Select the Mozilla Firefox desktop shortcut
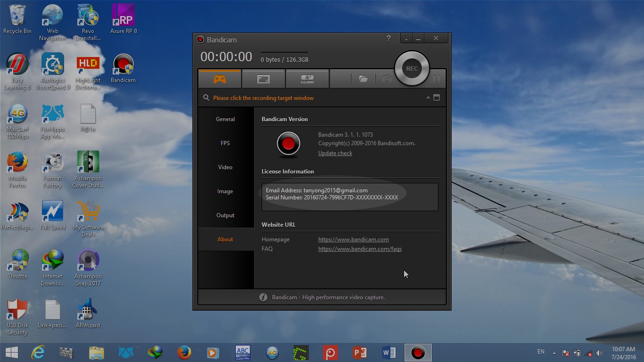 [x=17, y=170]
